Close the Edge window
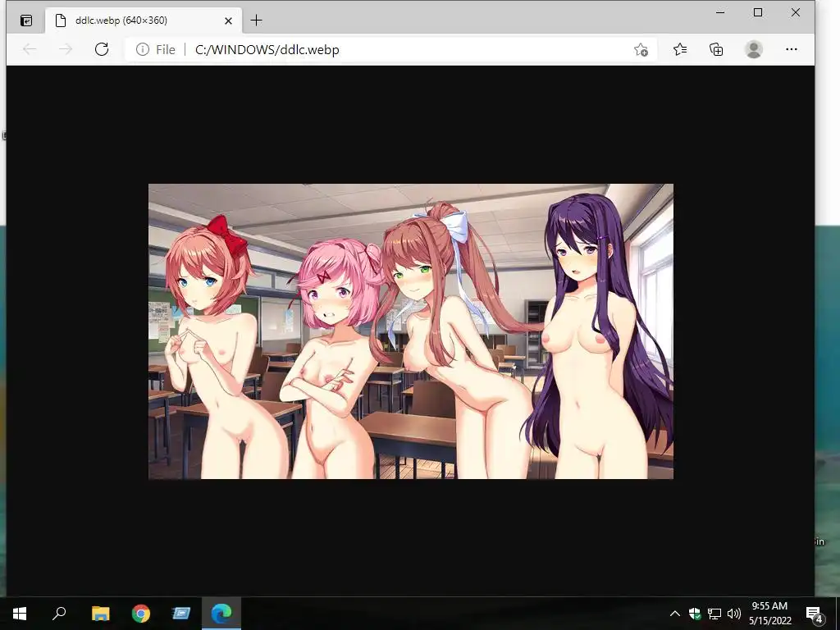This screenshot has height=630, width=840. tap(796, 12)
